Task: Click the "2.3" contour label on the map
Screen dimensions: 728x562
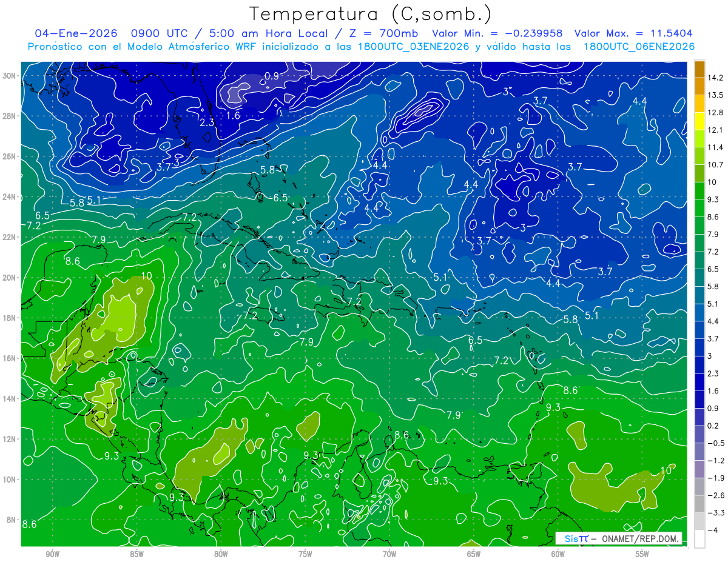Action: pyautogui.click(x=207, y=122)
